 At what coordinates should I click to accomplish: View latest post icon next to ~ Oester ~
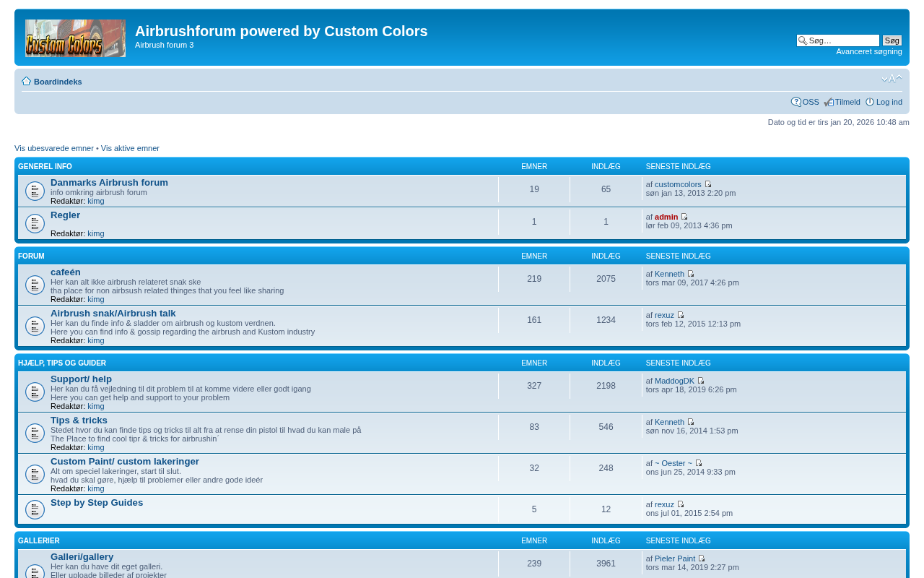pos(699,463)
